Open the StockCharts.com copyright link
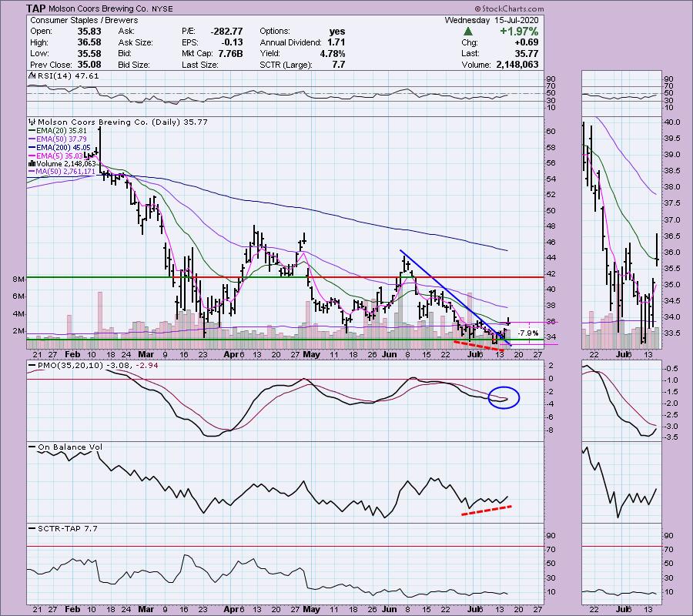The width and height of the screenshot is (693, 616). [x=509, y=8]
